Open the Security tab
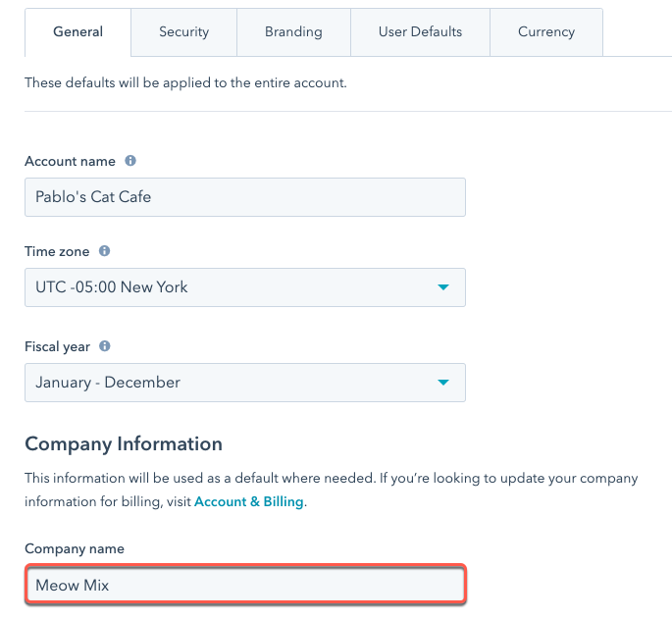672x620 pixels. click(x=183, y=32)
